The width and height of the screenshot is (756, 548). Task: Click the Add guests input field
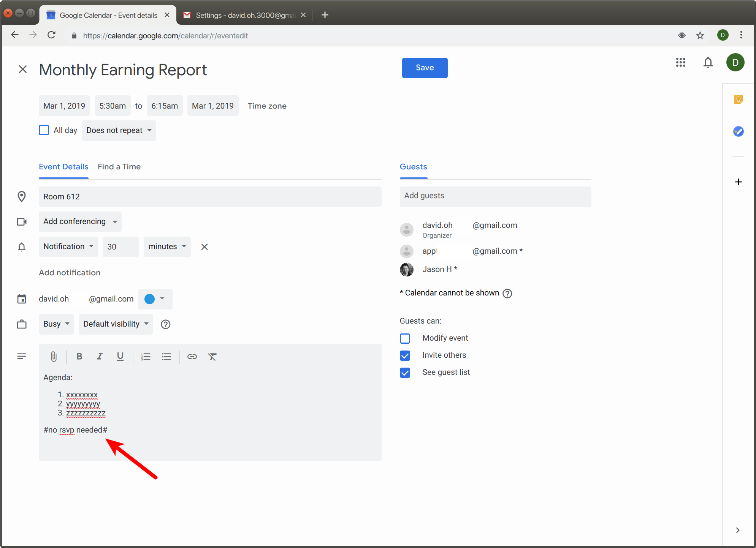[x=494, y=196]
